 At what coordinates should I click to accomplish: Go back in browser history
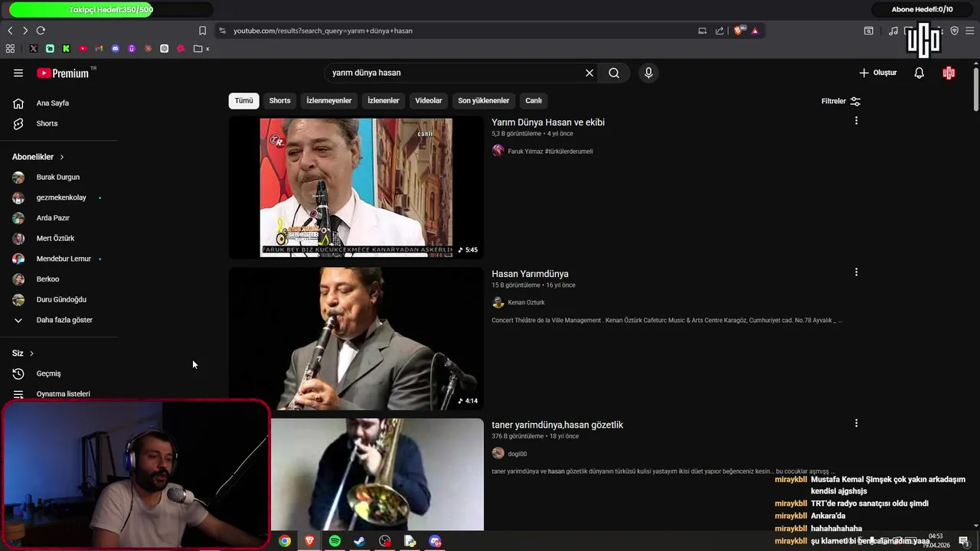tap(10, 31)
